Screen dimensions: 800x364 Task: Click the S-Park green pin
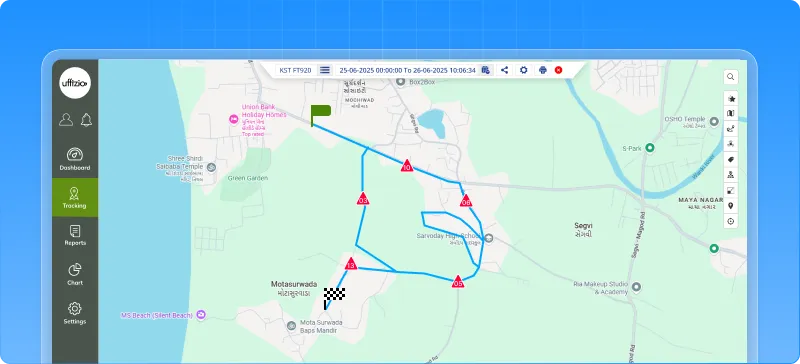point(650,148)
